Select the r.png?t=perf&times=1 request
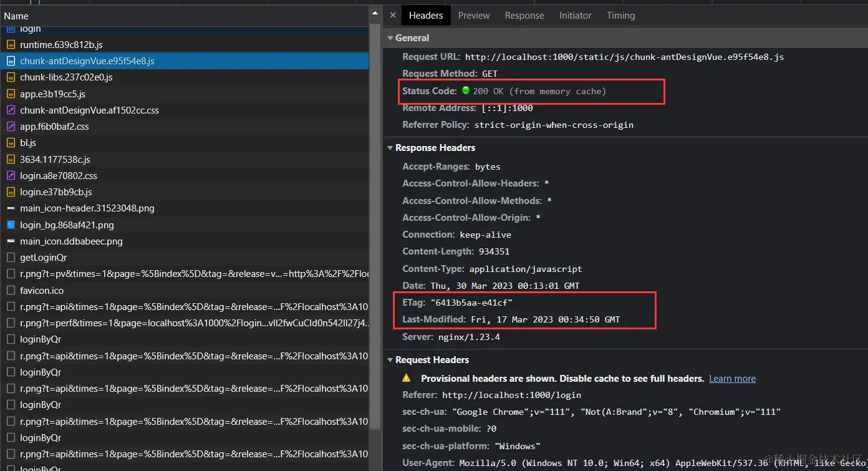The width and height of the screenshot is (868, 471). (x=185, y=323)
